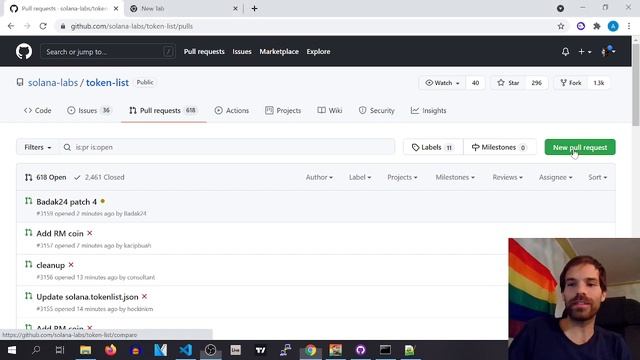
Task: Open the Filters dropdown
Action: (38, 147)
